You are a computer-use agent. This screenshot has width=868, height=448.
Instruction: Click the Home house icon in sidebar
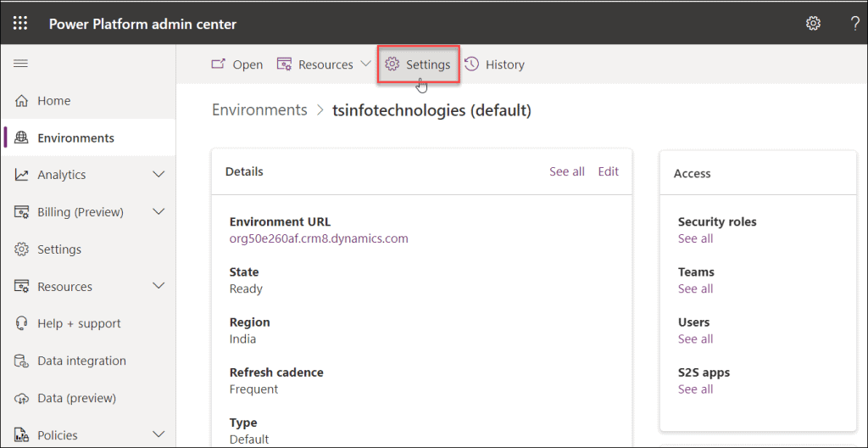[x=21, y=101]
